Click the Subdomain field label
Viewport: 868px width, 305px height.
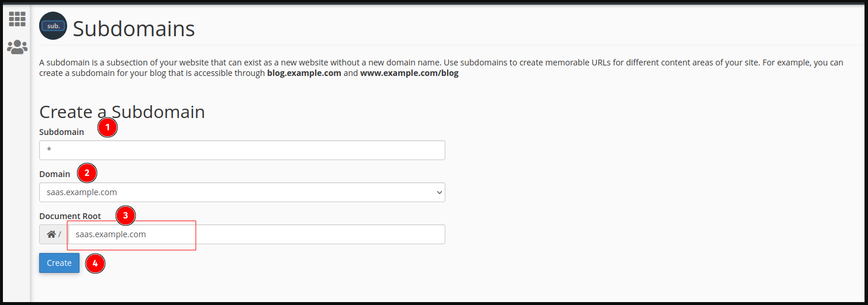61,132
